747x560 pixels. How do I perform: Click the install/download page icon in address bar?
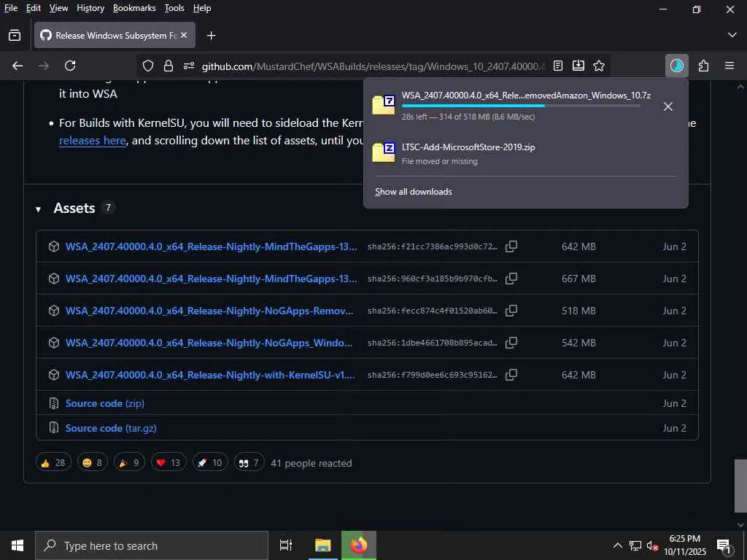(578, 66)
